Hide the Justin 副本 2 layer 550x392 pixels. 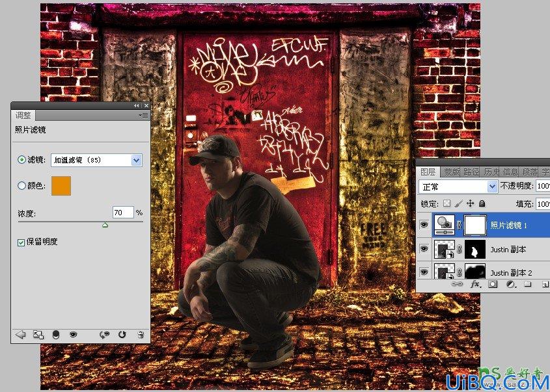tap(424, 272)
